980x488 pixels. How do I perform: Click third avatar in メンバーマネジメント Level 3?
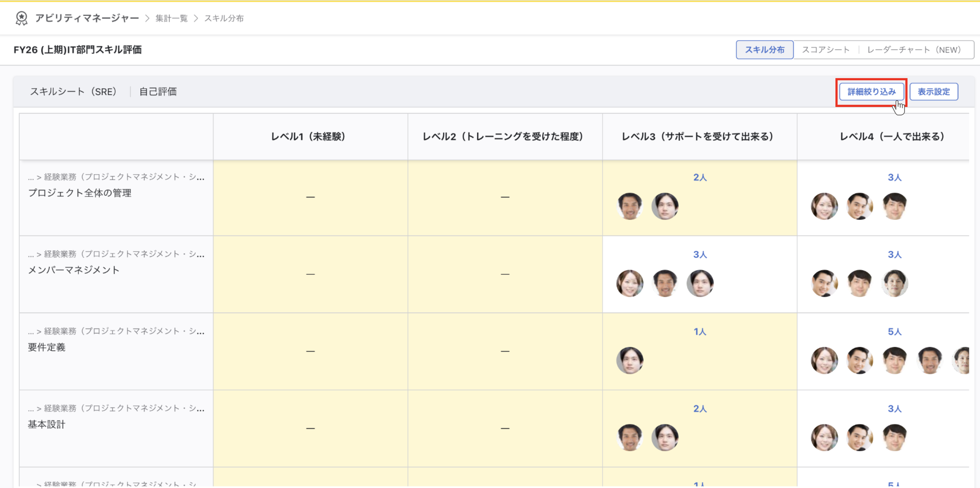coord(700,283)
